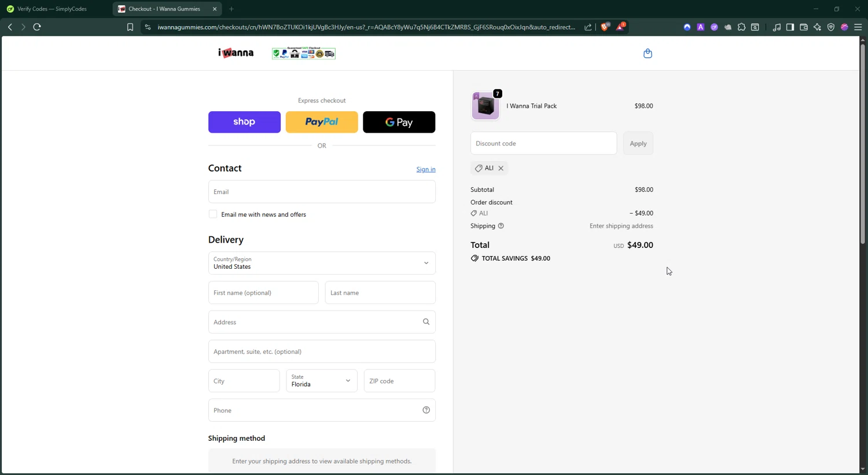The image size is (868, 475).
Task: Open the gray cloud-shaped extension icon
Action: [728, 27]
